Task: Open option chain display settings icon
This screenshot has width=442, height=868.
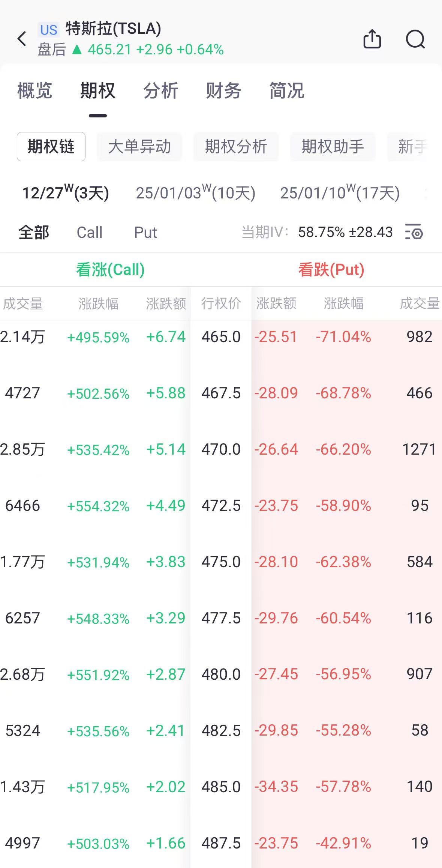Action: tap(414, 232)
